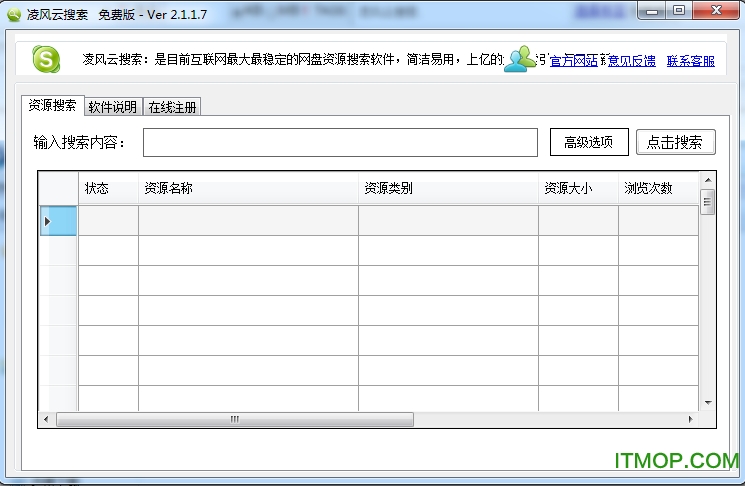Image resolution: width=745 pixels, height=486 pixels.
Task: Click the 联系客服 link
Action: [691, 61]
